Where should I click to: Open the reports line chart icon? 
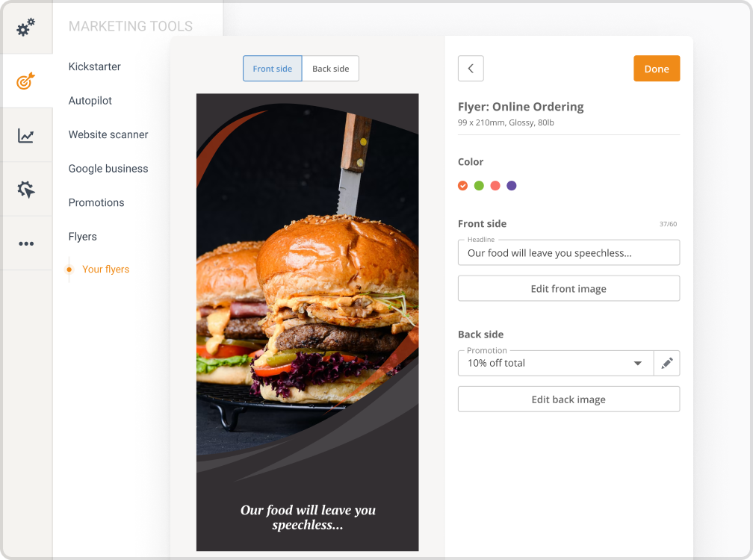pos(26,136)
